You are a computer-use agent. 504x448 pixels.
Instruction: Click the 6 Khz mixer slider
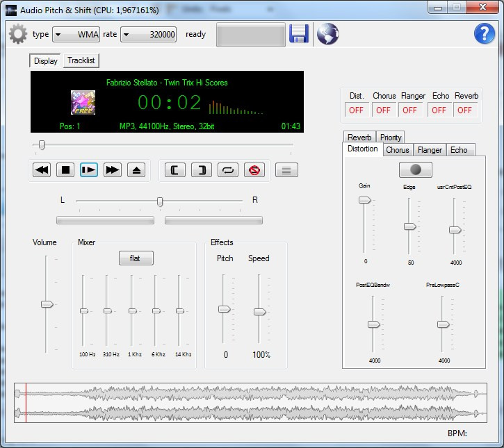(156, 311)
